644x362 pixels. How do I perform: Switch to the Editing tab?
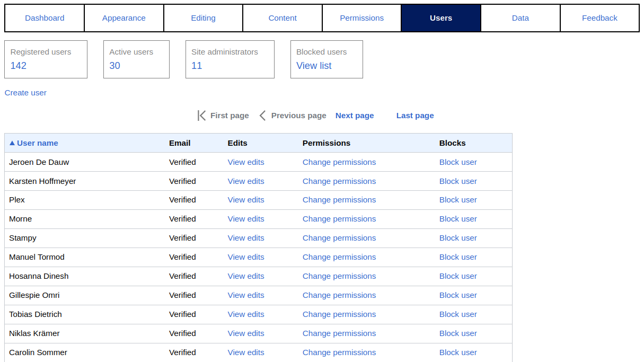pyautogui.click(x=203, y=17)
